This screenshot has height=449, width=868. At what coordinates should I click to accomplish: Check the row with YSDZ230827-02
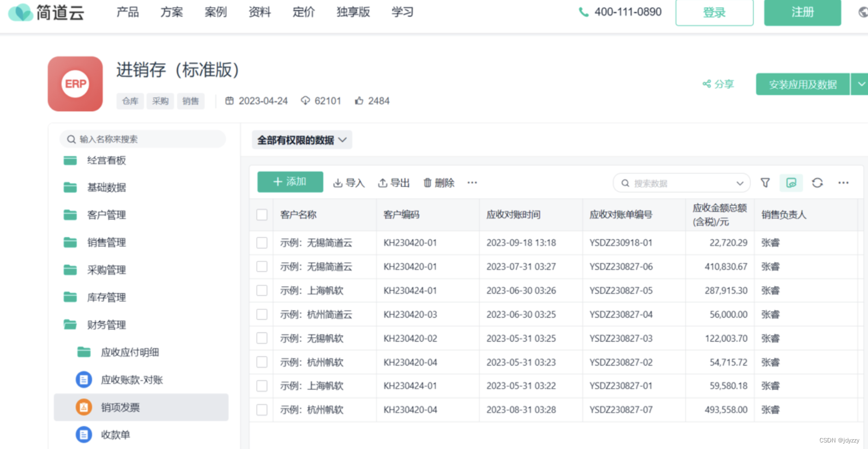[x=262, y=362]
